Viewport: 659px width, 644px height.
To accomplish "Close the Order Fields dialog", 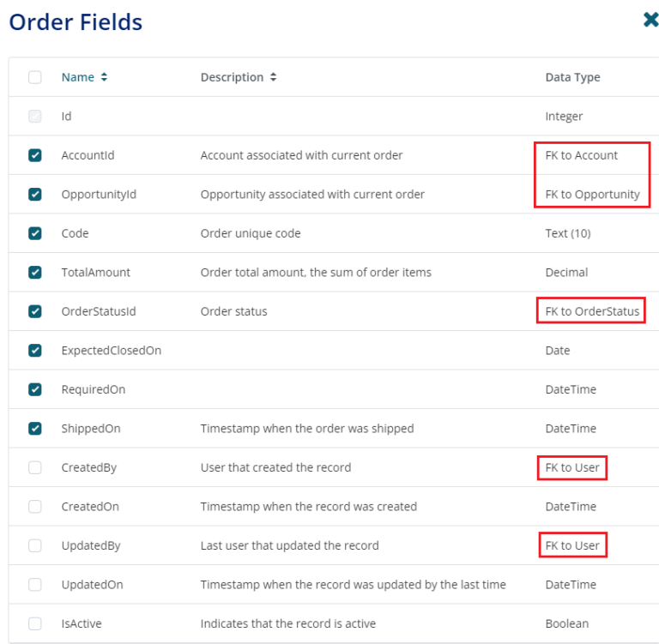I will tap(650, 20).
